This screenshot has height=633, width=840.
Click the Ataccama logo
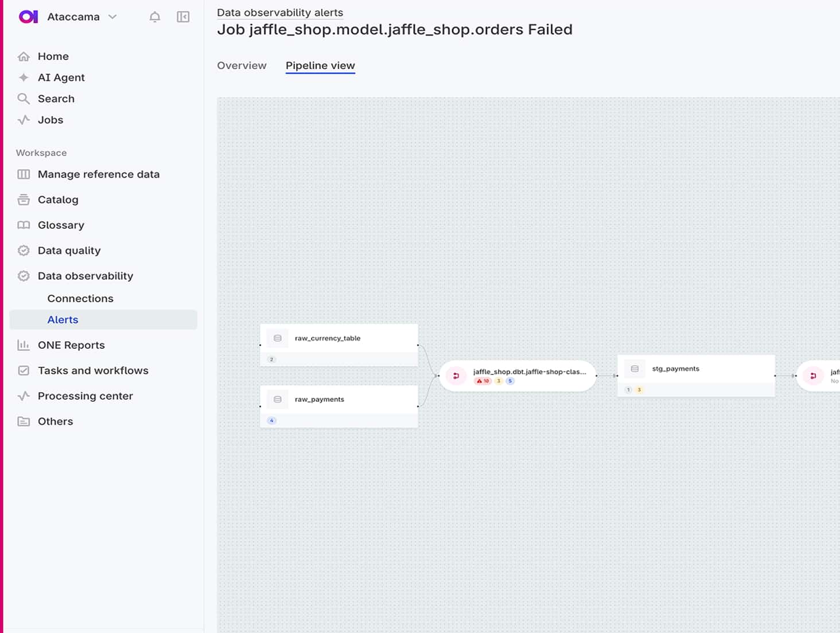click(29, 17)
